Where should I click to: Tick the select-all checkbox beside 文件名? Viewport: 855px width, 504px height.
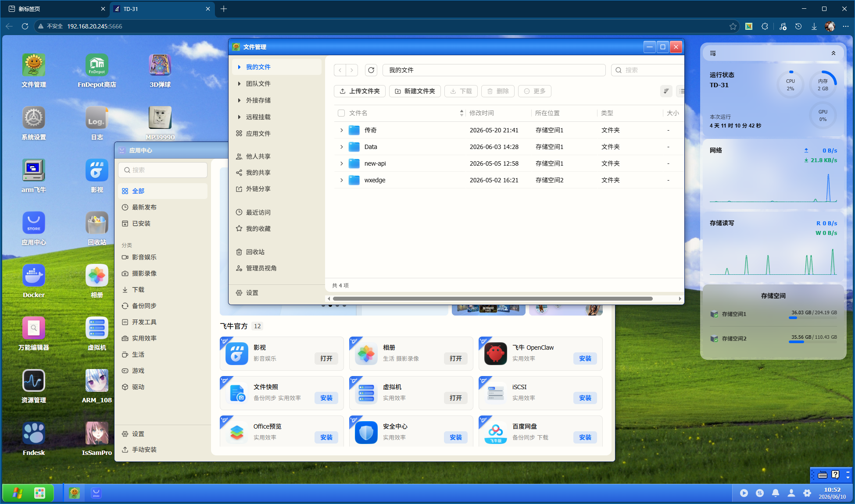[341, 113]
